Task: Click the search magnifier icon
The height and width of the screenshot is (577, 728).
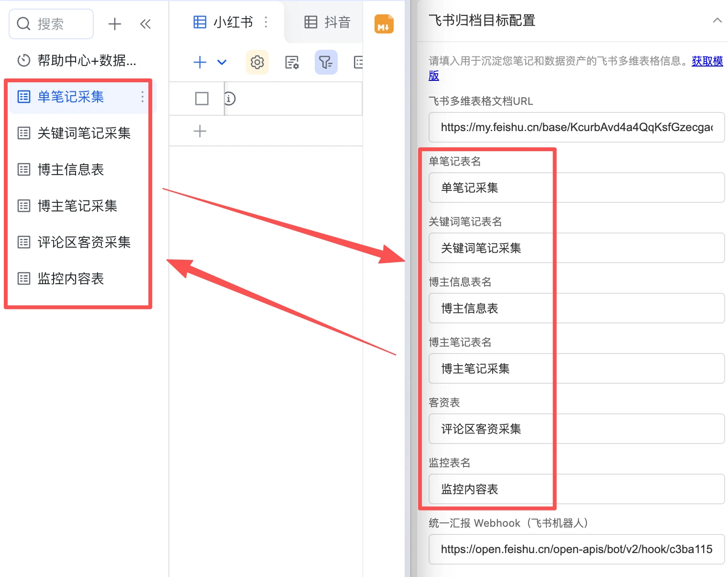Action: point(23,23)
